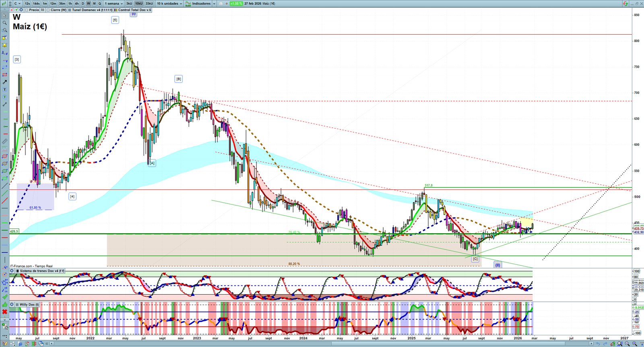
Task: Choose the ruler measurement tool
Action: coord(4,141)
